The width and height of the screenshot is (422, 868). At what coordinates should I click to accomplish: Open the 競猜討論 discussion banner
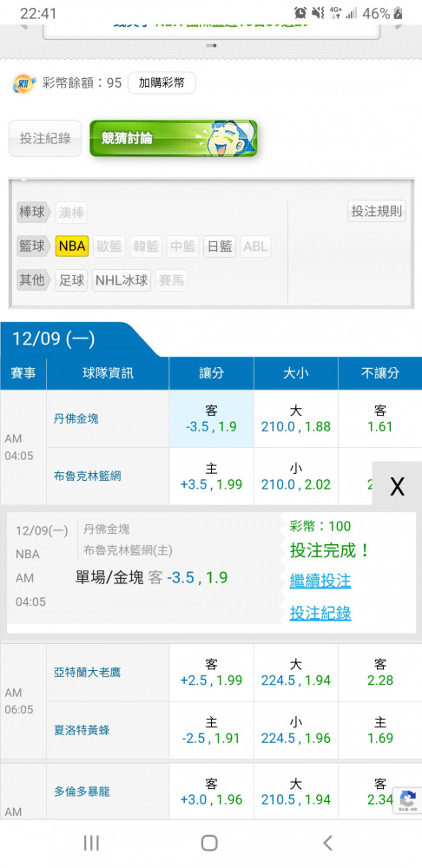click(x=174, y=138)
